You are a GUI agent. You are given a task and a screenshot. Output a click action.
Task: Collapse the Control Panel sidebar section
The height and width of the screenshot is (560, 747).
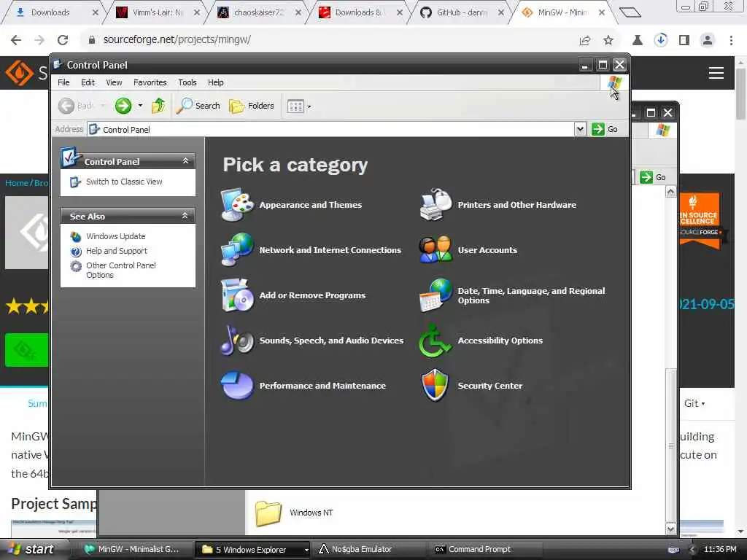pos(186,161)
